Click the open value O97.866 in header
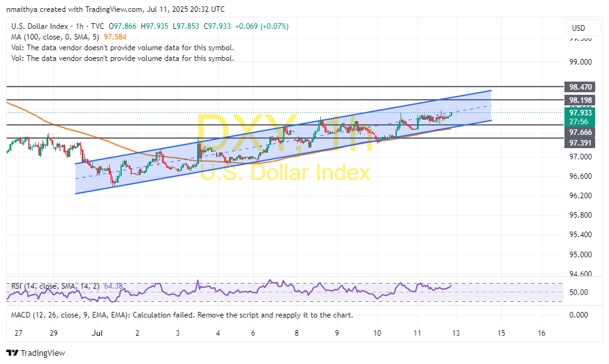Viewport: 609px width, 364px height. tap(122, 26)
